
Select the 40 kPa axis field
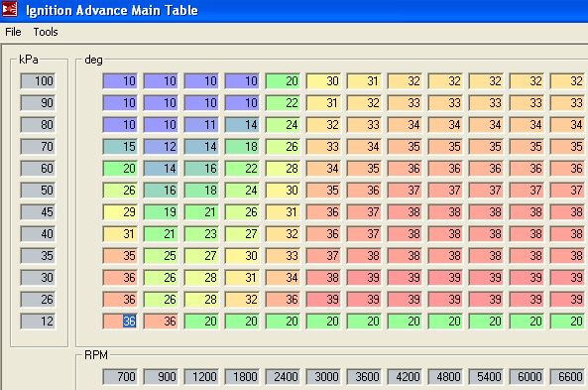click(38, 234)
